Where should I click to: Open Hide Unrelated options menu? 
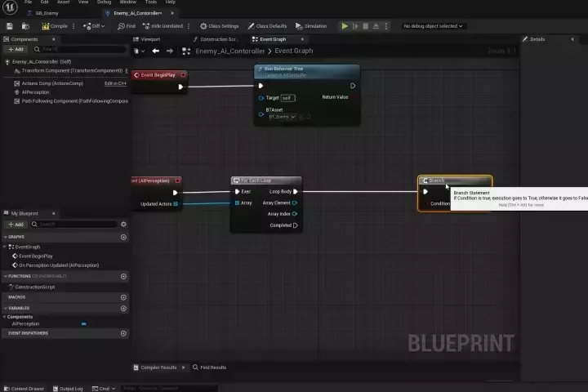coord(189,26)
